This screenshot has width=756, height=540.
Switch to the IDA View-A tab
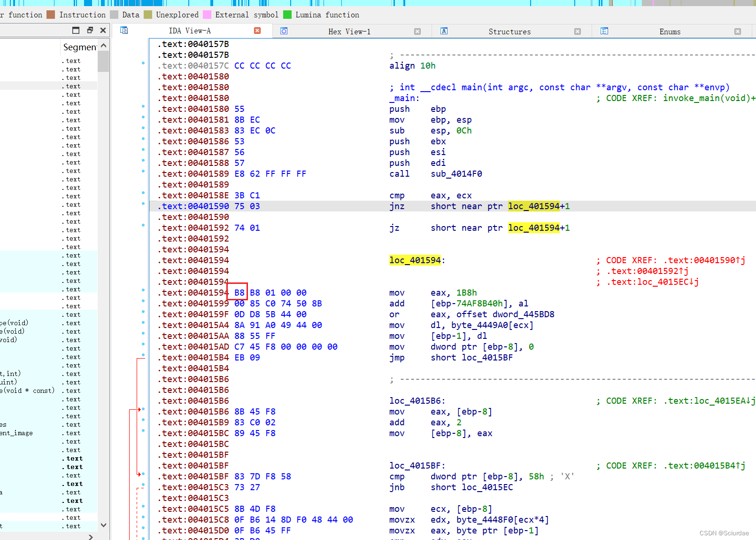click(190, 31)
